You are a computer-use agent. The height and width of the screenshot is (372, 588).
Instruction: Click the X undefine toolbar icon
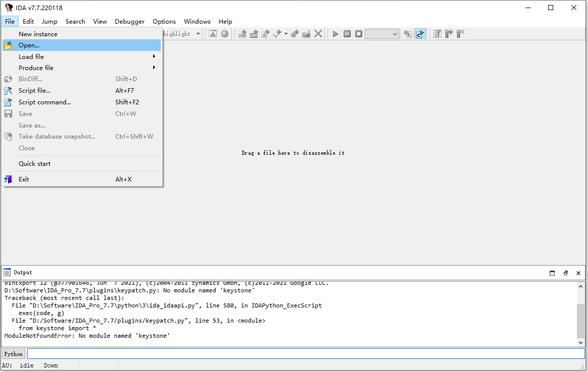coord(318,34)
